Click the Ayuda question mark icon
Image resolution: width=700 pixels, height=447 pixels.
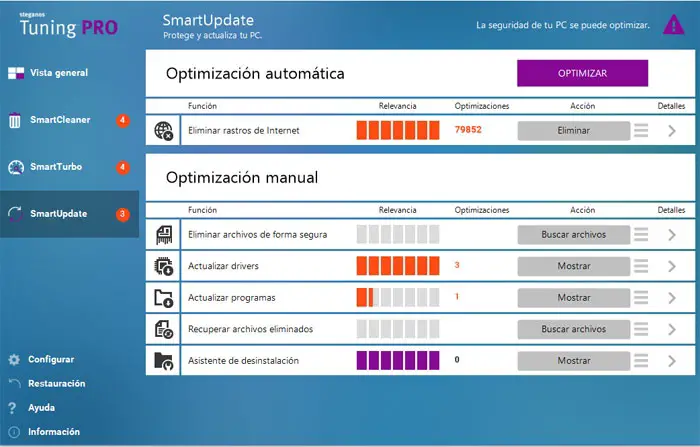pyautogui.click(x=12, y=408)
